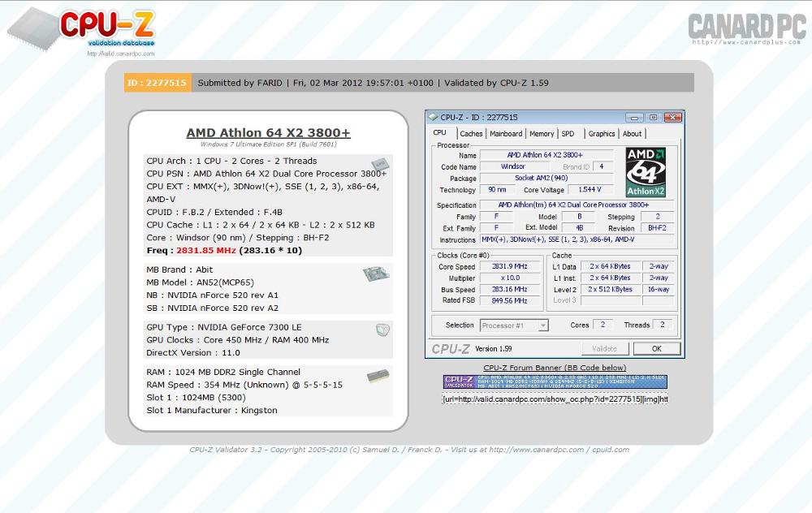Click the Code Name value Windsor
812x513 pixels.
coord(513,166)
